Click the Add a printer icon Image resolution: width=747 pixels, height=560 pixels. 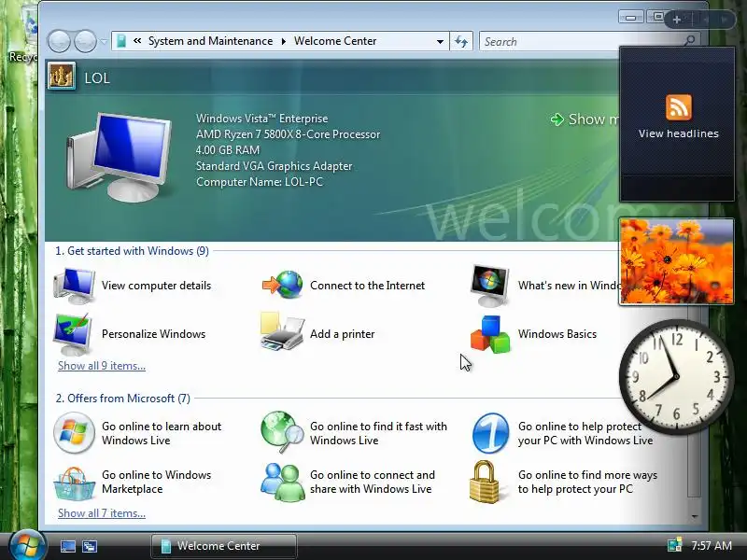(282, 332)
